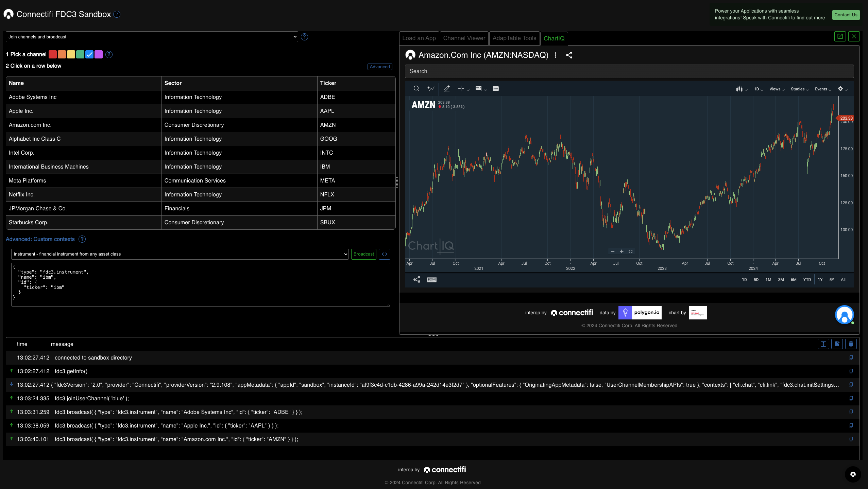Select the green channel swatch
Screen dimensions: 868x489
click(x=80, y=54)
